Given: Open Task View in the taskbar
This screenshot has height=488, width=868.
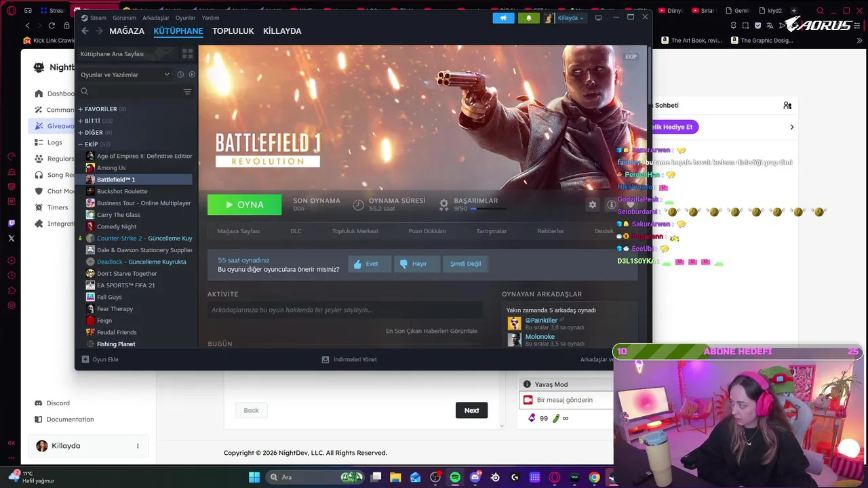Looking at the screenshot, I should coord(376,477).
